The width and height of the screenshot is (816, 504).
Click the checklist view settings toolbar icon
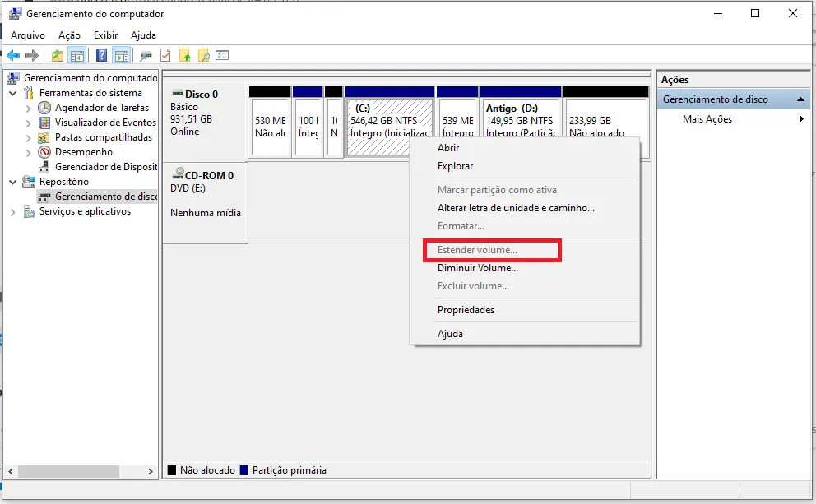[222, 56]
